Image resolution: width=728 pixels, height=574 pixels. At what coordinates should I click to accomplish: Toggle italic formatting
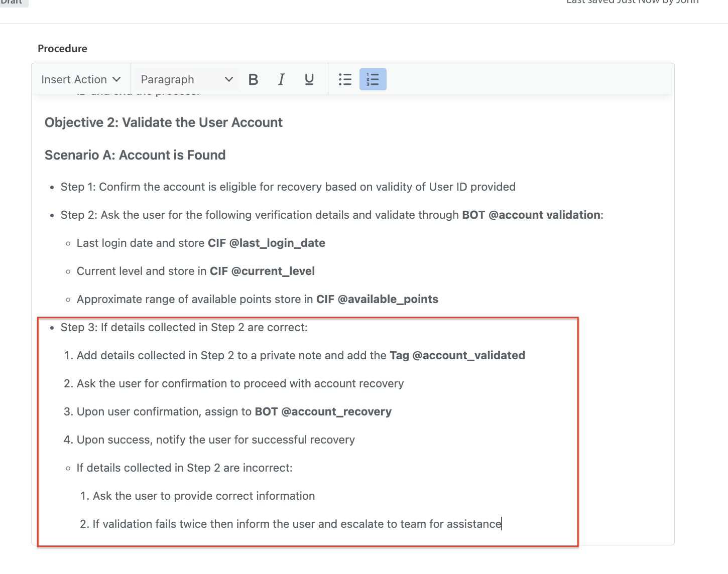(x=281, y=79)
